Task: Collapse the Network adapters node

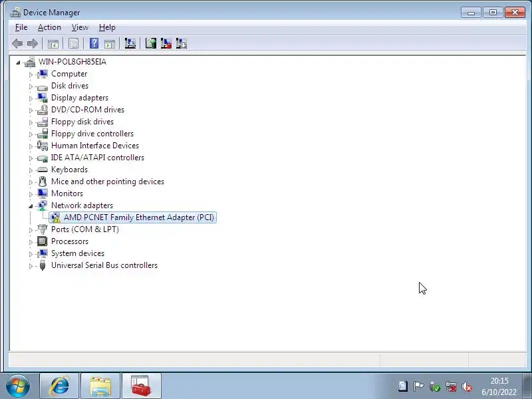Action: coord(31,206)
